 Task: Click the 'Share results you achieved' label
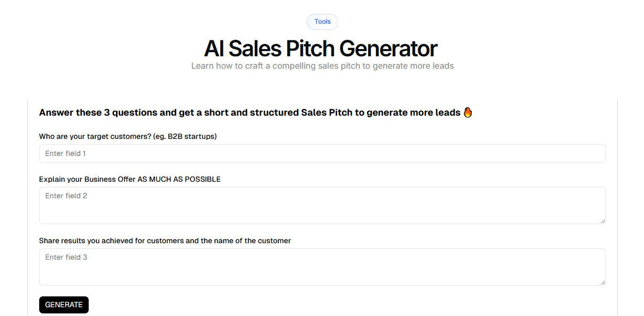(165, 241)
